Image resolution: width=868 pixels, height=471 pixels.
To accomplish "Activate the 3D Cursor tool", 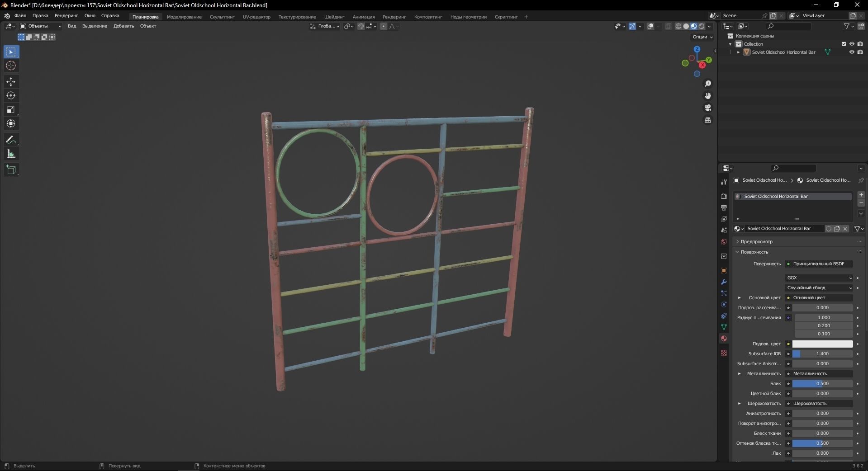I will (11, 66).
